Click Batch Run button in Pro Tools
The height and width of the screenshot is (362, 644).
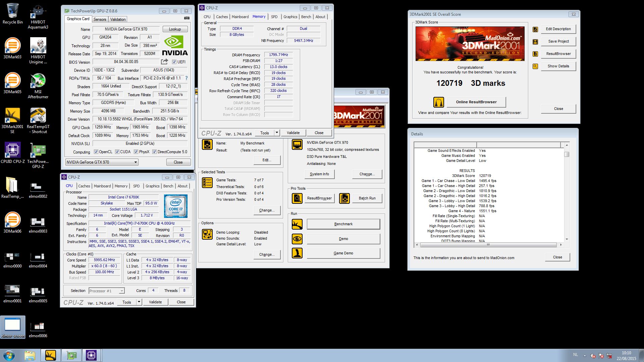[367, 198]
